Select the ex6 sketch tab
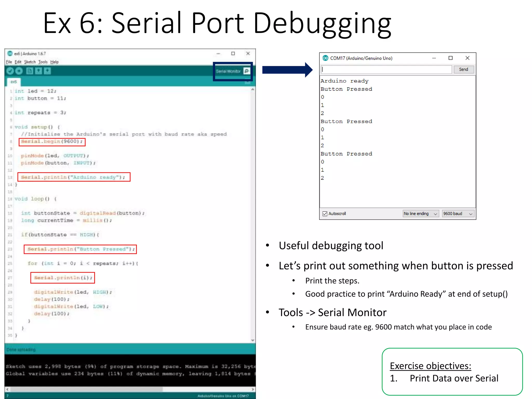Viewport: 532px width, 399px height. point(14,82)
